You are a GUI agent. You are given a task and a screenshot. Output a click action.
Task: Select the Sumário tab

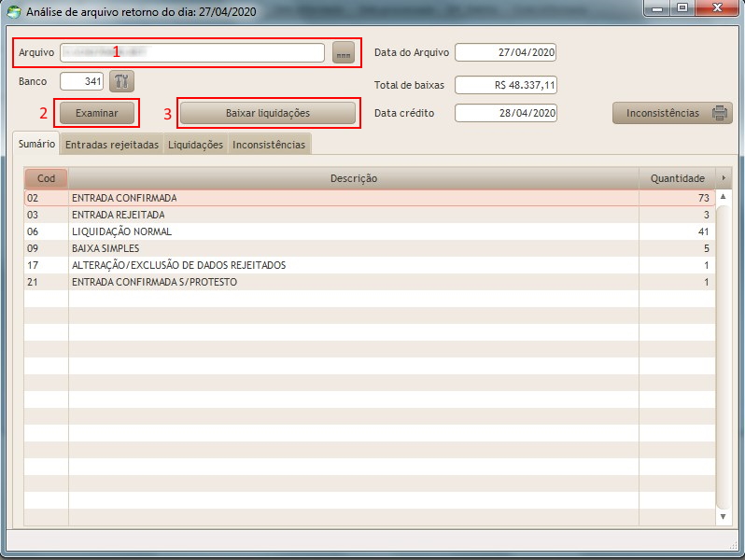(36, 145)
